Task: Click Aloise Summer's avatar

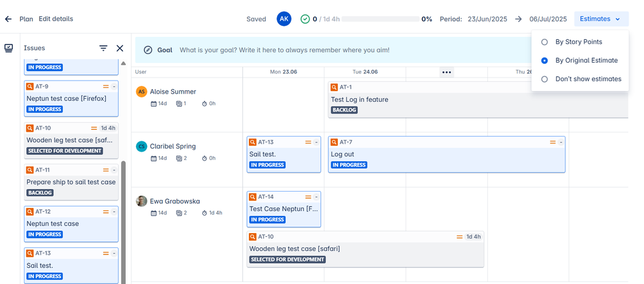Action: tap(142, 92)
